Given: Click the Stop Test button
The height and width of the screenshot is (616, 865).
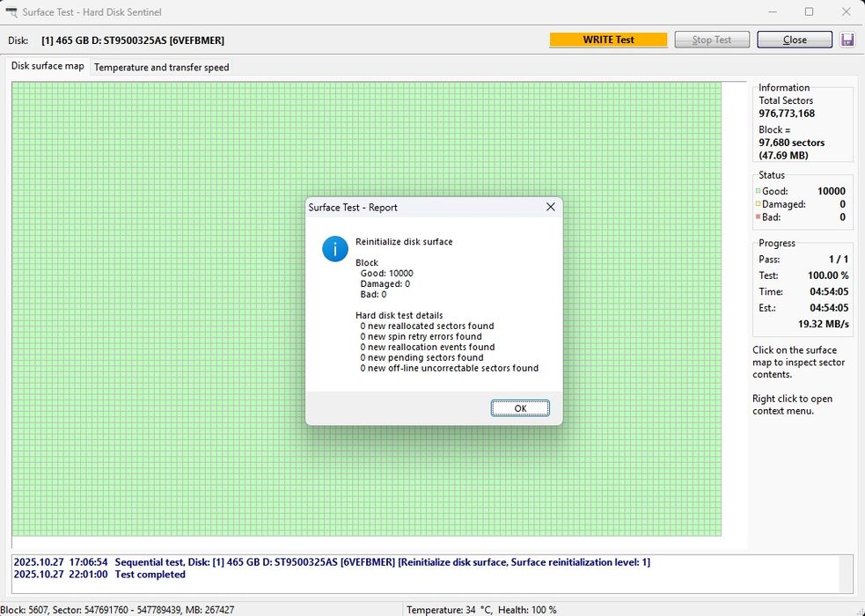Looking at the screenshot, I should 712,40.
